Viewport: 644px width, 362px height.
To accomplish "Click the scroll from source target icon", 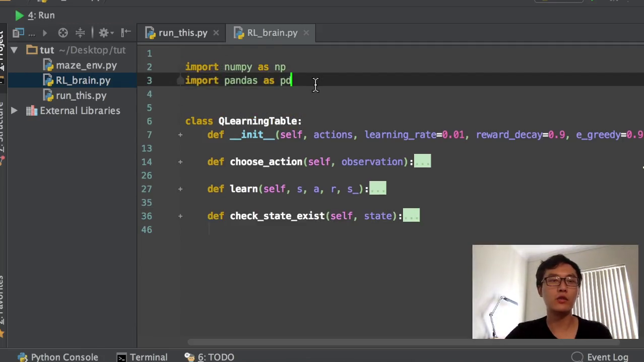I will pos(63,33).
